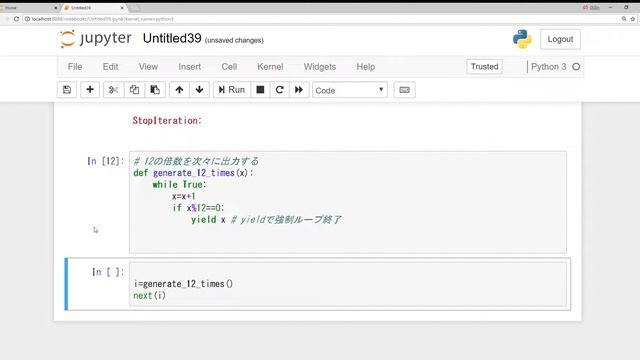Paste cells below icon
Viewport: 640px width, 360px height.
pos(155,90)
